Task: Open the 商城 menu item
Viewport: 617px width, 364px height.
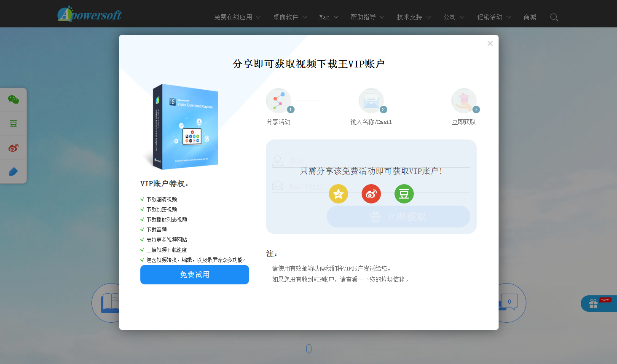Action: [529, 17]
